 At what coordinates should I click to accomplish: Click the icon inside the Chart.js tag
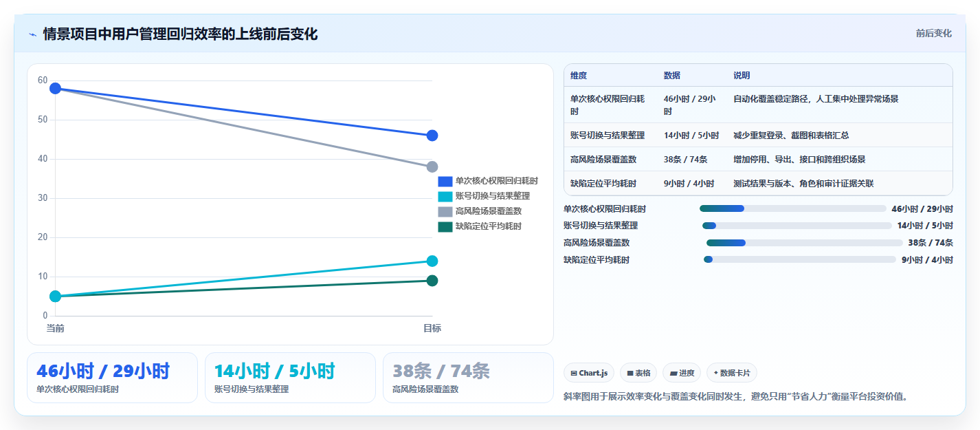click(574, 374)
